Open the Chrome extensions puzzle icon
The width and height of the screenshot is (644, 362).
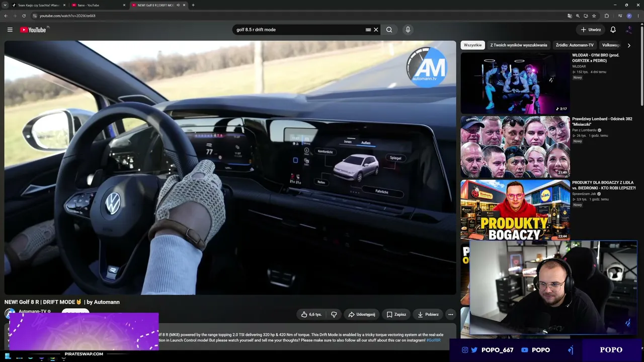607,16
